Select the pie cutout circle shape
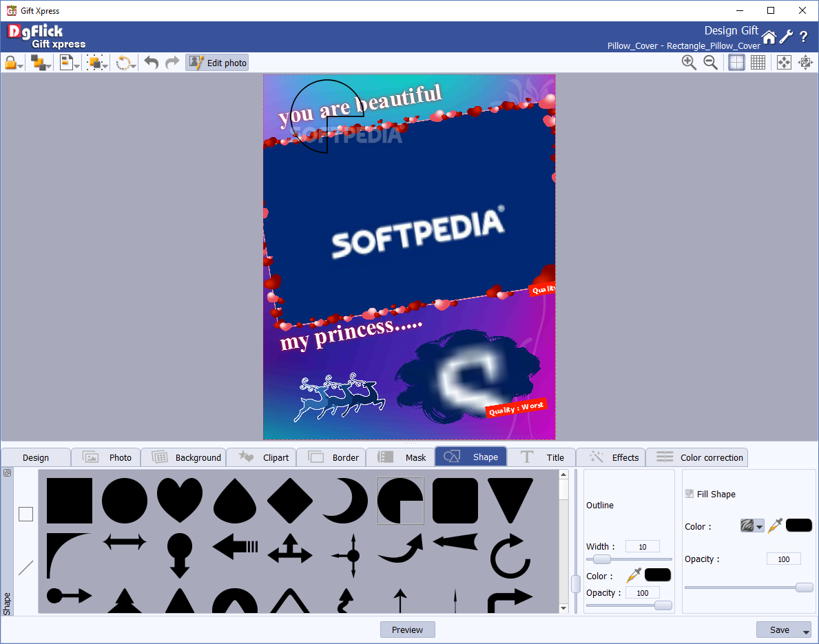 [400, 500]
